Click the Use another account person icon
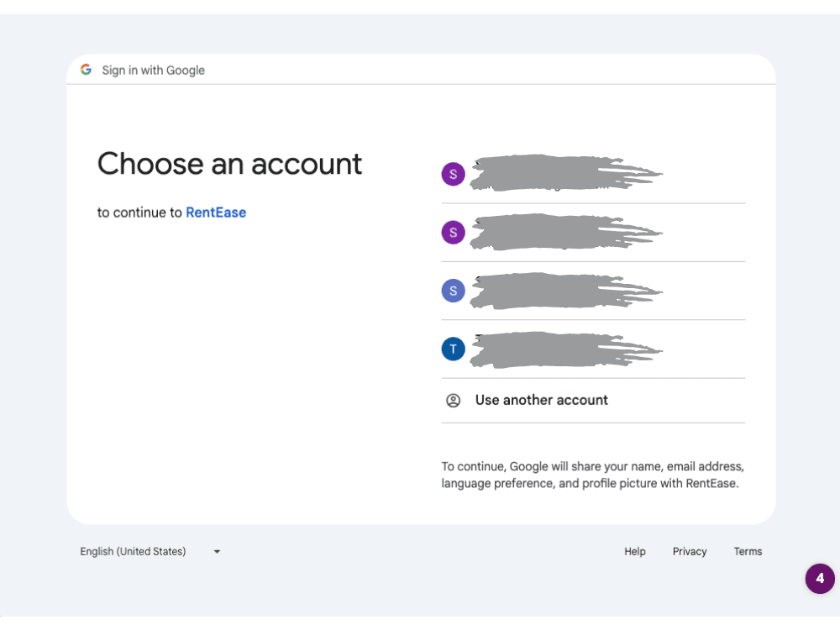840x630 pixels. tap(453, 400)
